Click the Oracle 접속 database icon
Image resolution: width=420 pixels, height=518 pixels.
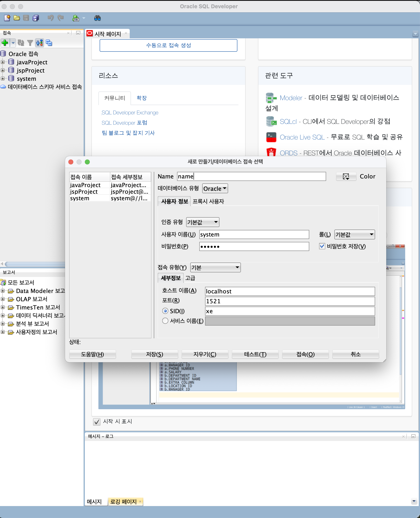click(x=3, y=54)
